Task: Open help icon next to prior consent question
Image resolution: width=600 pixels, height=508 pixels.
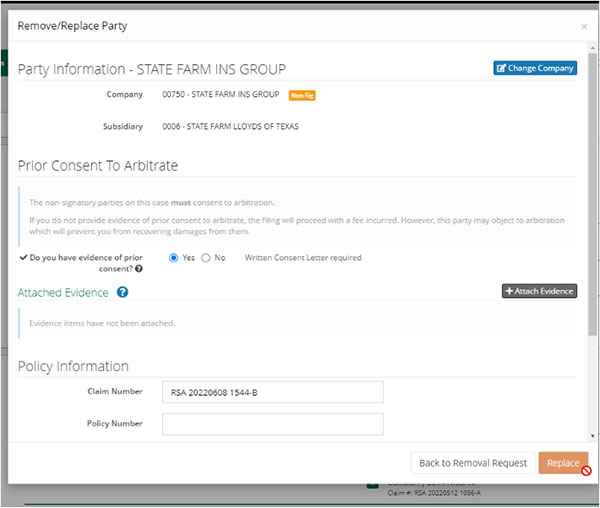Action: pos(139,269)
